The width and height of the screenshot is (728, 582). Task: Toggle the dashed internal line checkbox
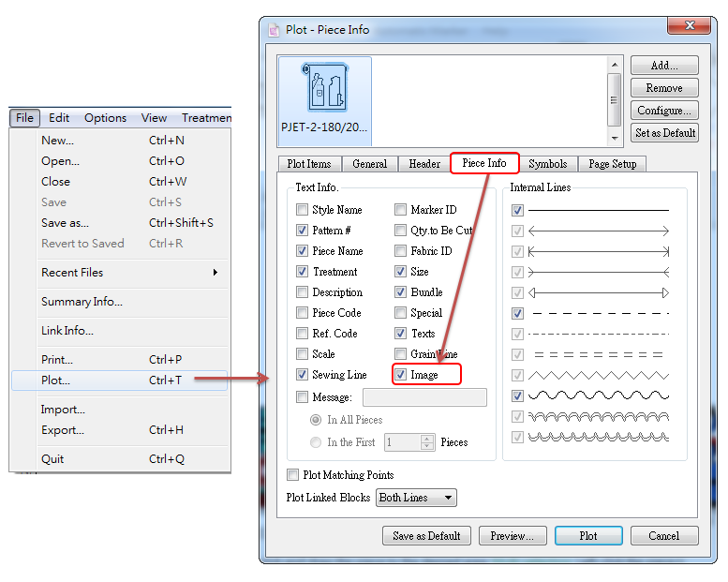pyautogui.click(x=517, y=313)
